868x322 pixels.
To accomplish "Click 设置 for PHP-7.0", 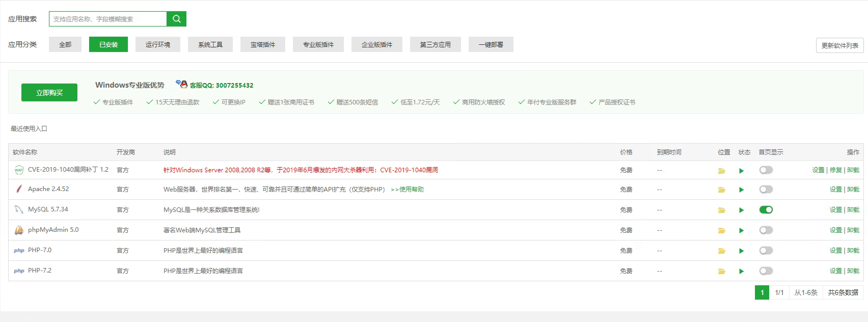I will 836,251.
